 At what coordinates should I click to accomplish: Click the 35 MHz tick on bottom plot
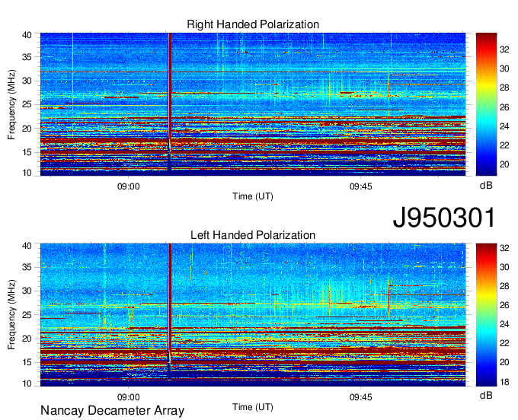[x=27, y=267]
